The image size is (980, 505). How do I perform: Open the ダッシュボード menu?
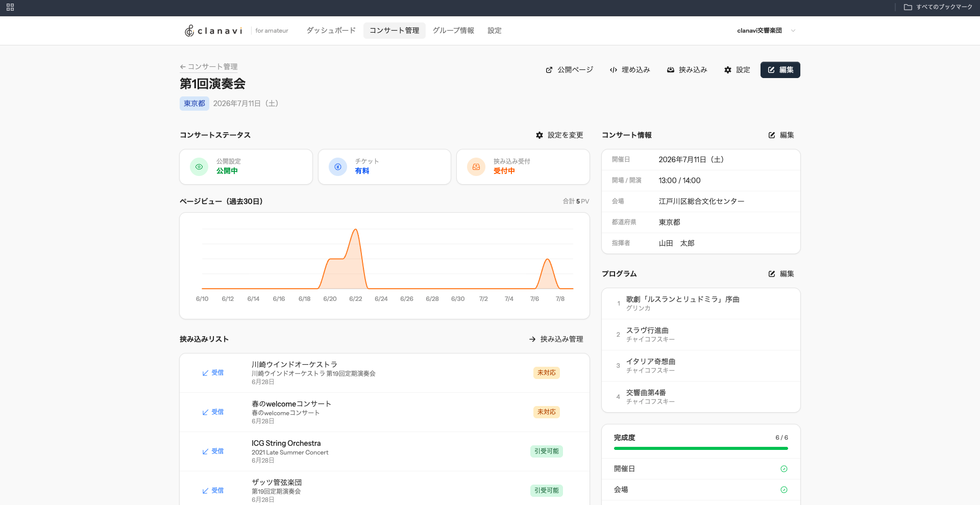[x=331, y=31]
